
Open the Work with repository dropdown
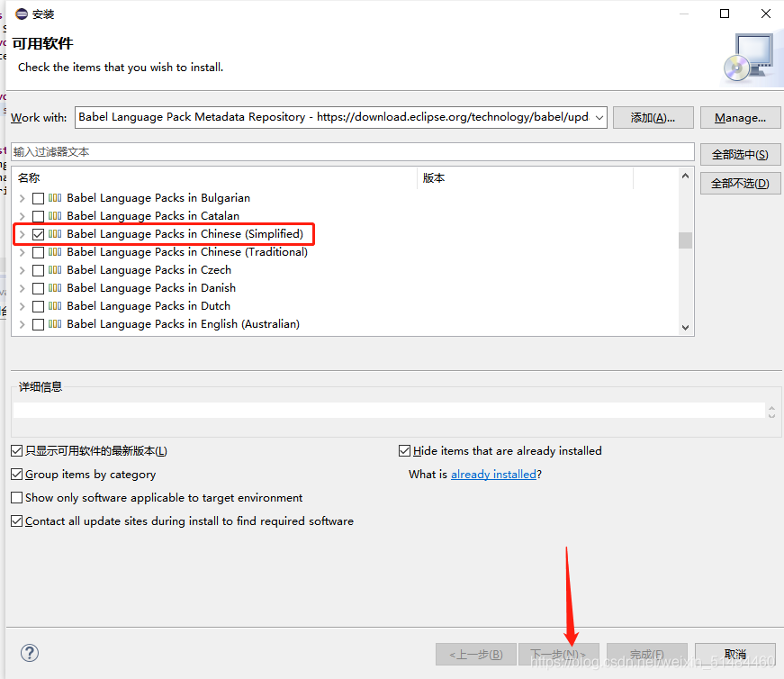pos(599,118)
